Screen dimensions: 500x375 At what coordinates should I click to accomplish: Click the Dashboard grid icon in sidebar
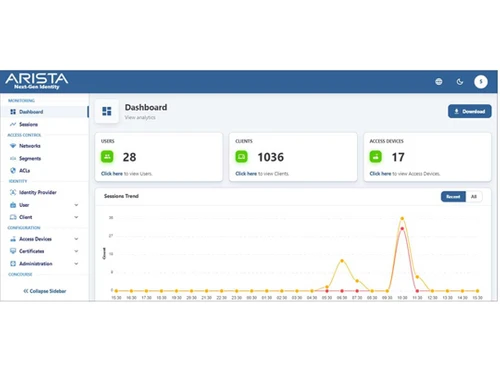13,112
